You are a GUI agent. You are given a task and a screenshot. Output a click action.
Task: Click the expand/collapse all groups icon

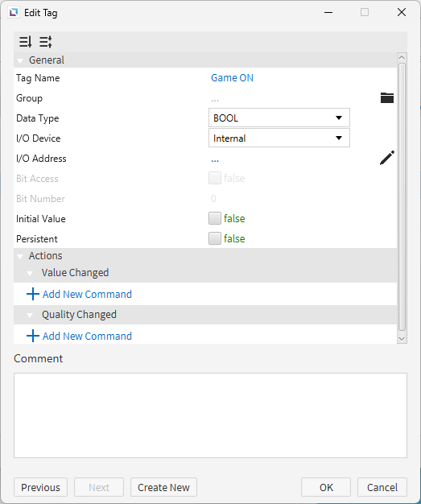coord(46,42)
